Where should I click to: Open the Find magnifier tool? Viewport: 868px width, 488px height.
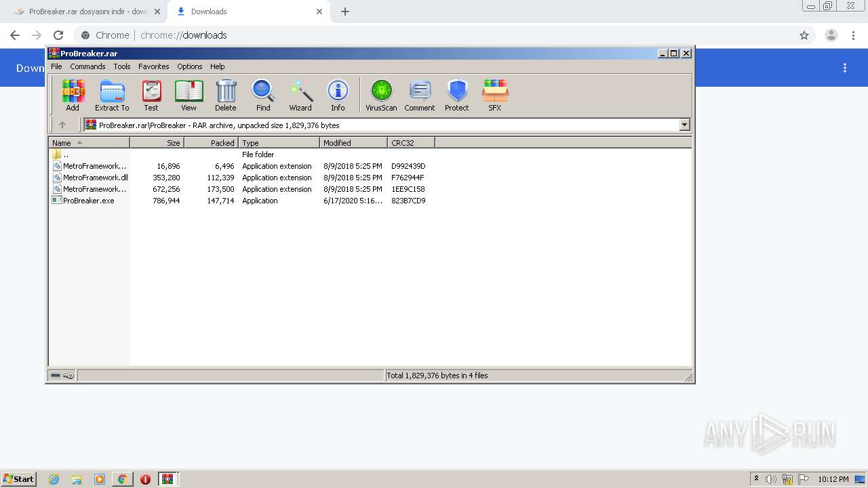point(263,95)
